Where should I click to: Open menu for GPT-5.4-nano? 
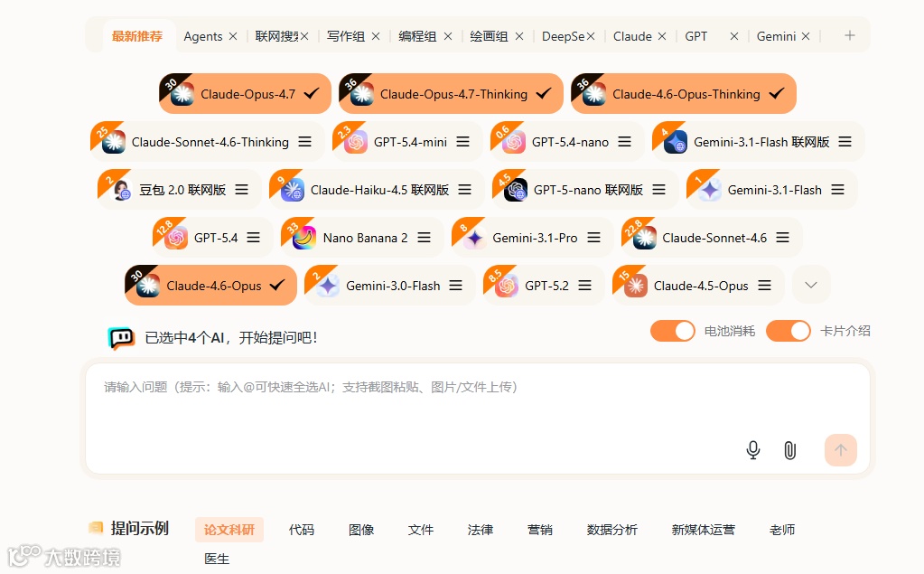625,142
